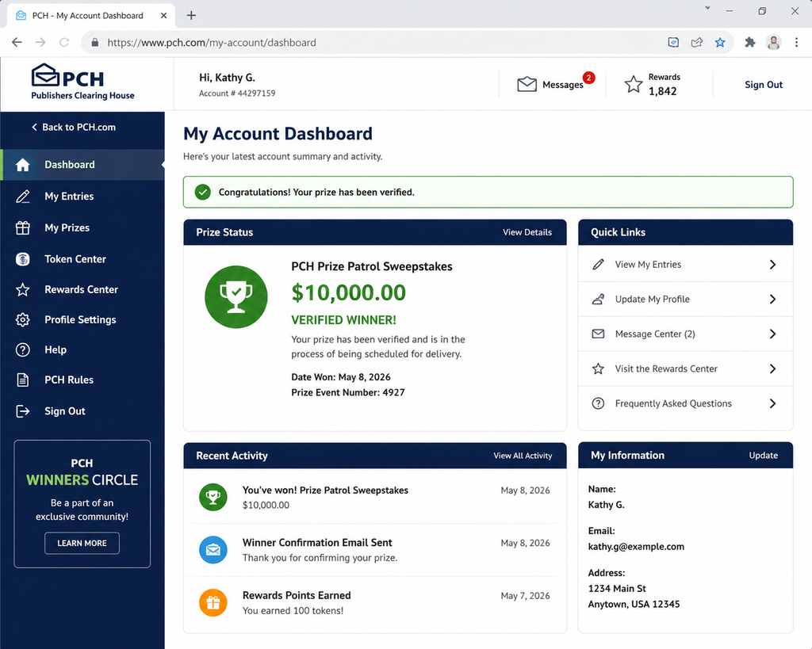
Task: Click the Prize Event Number: 4927 text
Action: click(348, 392)
